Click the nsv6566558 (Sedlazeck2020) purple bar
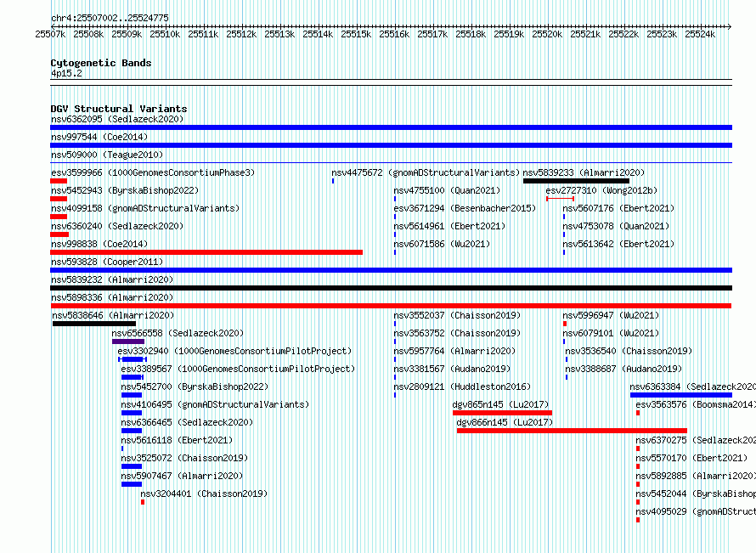Viewport: 756px width, 553px height. pyautogui.click(x=128, y=341)
